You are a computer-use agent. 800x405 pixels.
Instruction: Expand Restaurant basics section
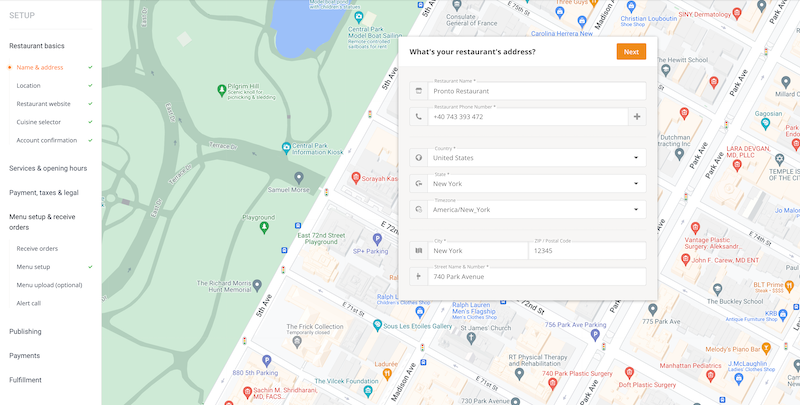[37, 46]
